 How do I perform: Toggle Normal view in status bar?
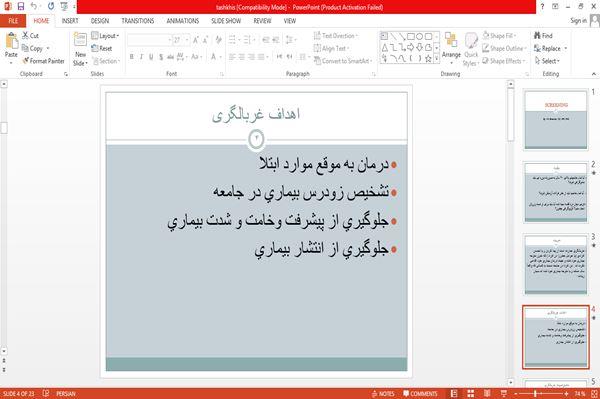click(x=454, y=393)
